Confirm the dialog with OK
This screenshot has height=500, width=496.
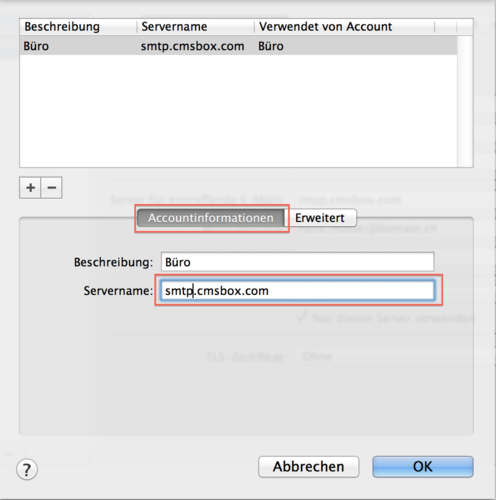(x=423, y=467)
